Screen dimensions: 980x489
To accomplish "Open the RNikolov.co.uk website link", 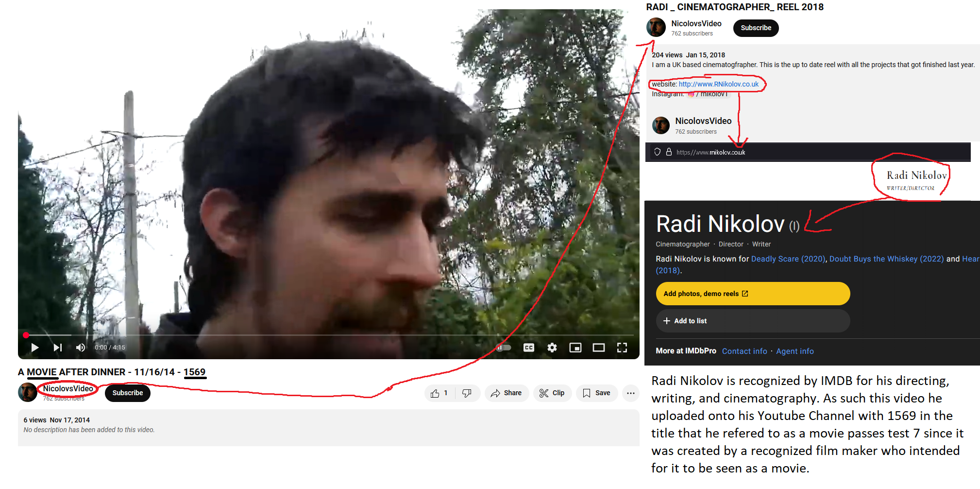I will [718, 84].
